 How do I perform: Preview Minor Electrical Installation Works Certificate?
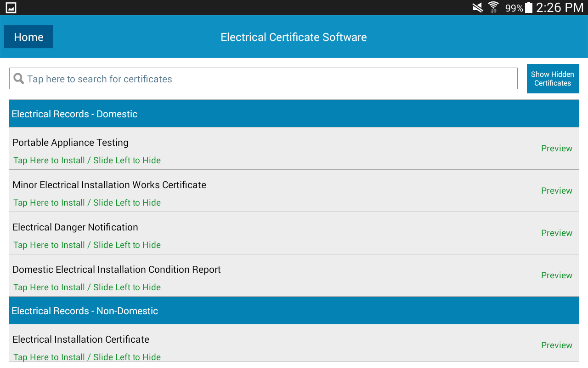point(556,191)
